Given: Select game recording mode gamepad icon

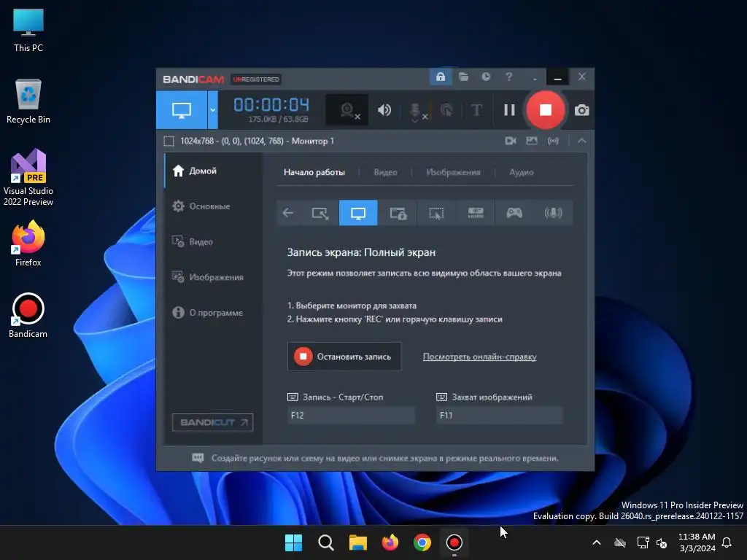Looking at the screenshot, I should (514, 213).
